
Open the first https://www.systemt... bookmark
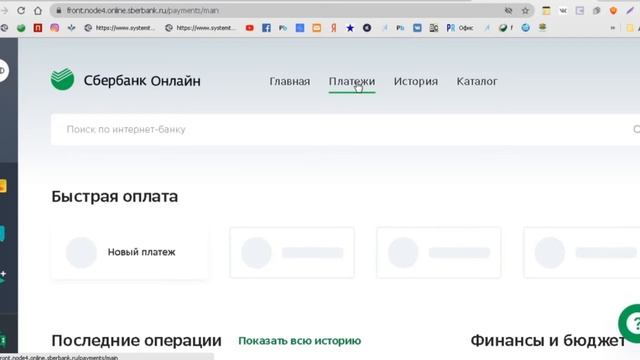[120, 28]
